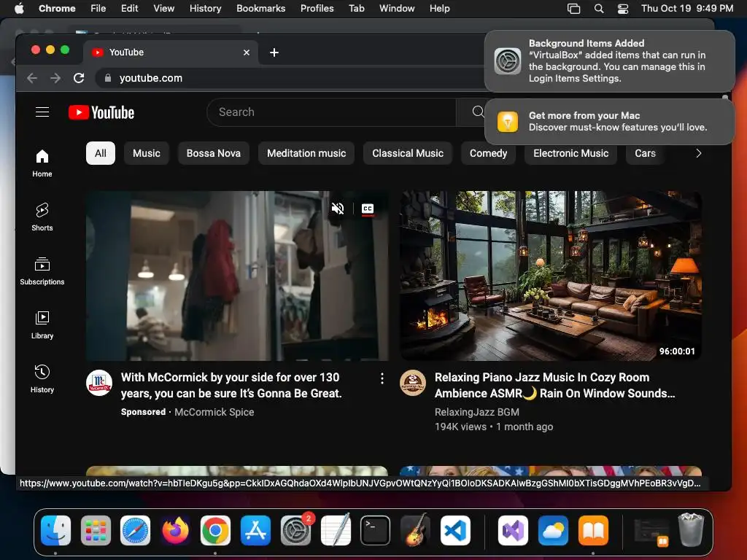Select the Music category chip
Screen dimensions: 747x560
pos(147,153)
